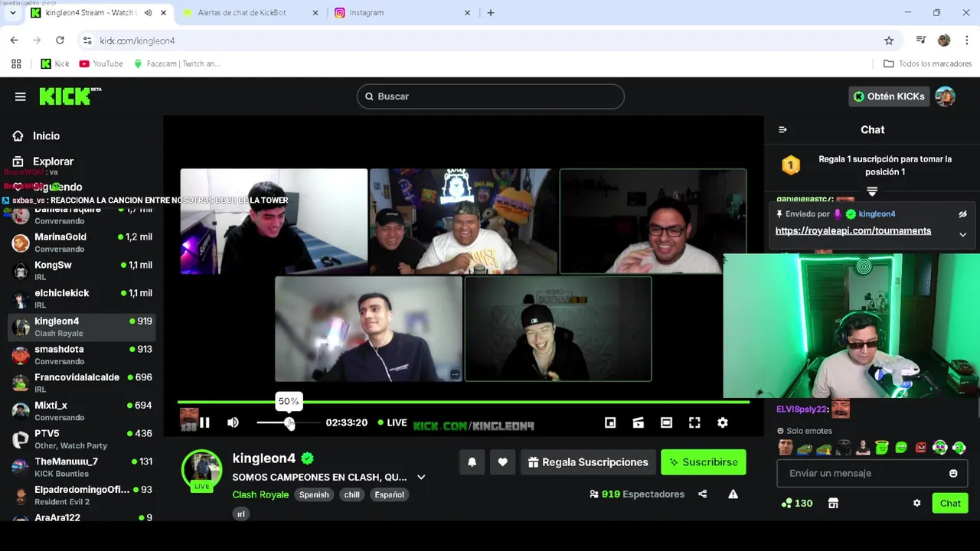Enter fullscreen mode
This screenshot has height=551, width=980.
[x=694, y=422]
